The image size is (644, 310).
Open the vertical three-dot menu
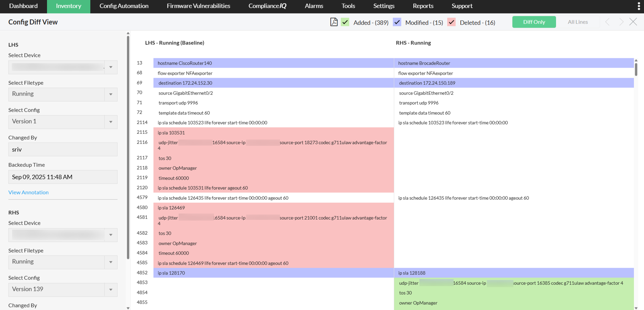click(639, 6)
